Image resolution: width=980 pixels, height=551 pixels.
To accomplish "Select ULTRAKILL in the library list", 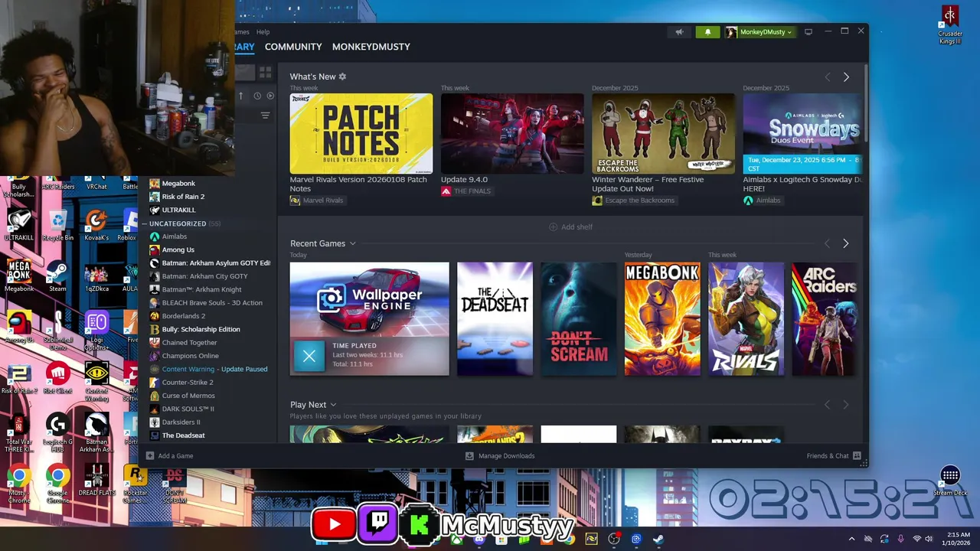I will [x=178, y=210].
